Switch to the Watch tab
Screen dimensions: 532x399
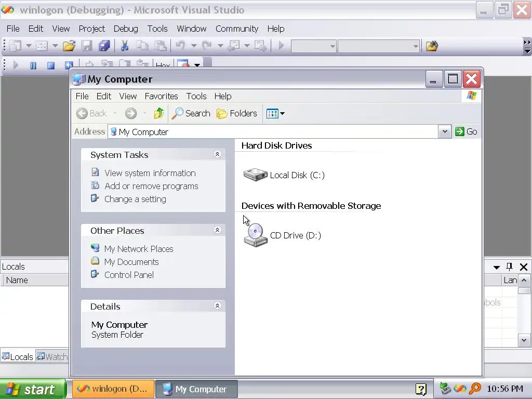(52, 356)
